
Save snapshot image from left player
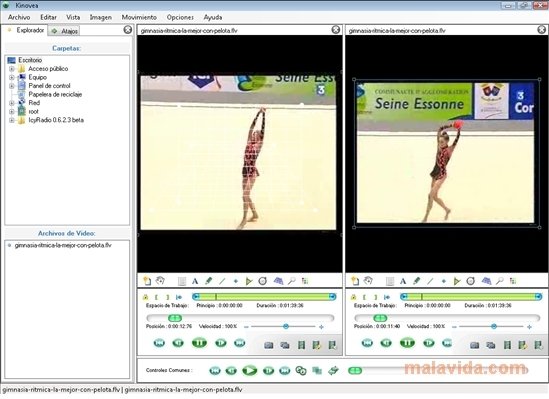click(x=269, y=345)
